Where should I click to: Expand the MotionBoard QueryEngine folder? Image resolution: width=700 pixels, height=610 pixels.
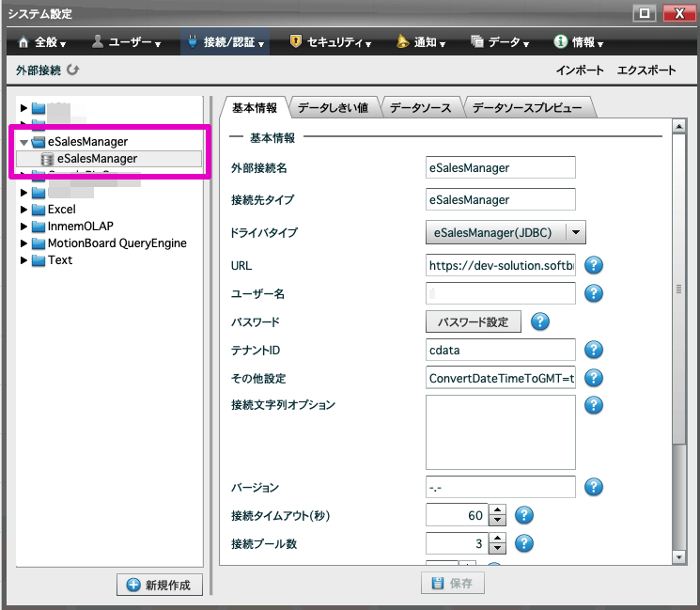pyautogui.click(x=23, y=243)
